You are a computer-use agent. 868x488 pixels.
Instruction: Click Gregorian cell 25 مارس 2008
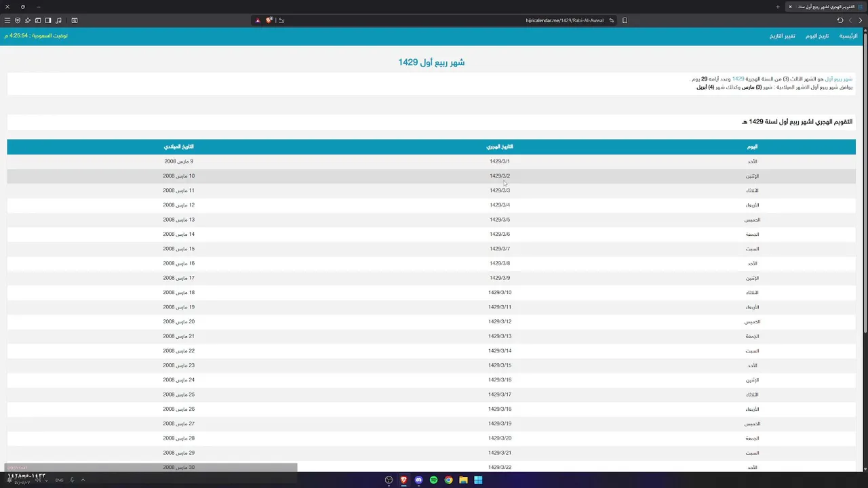pyautogui.click(x=179, y=394)
